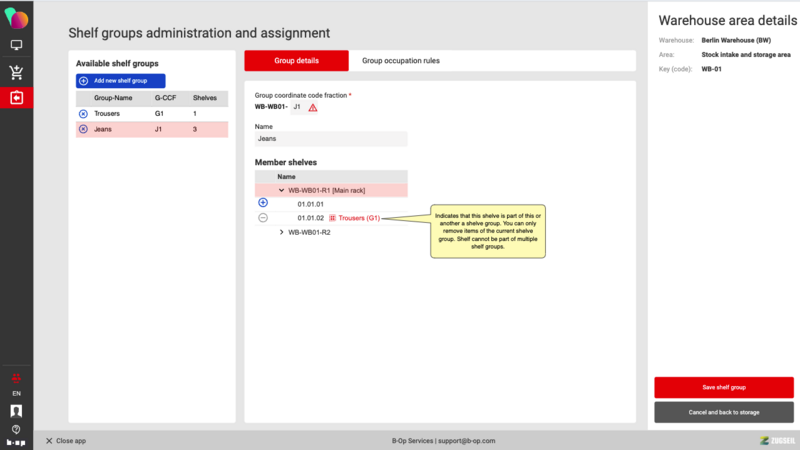This screenshot has width=800, height=450.
Task: Click support@b-op.com in footer
Action: tap(466, 441)
